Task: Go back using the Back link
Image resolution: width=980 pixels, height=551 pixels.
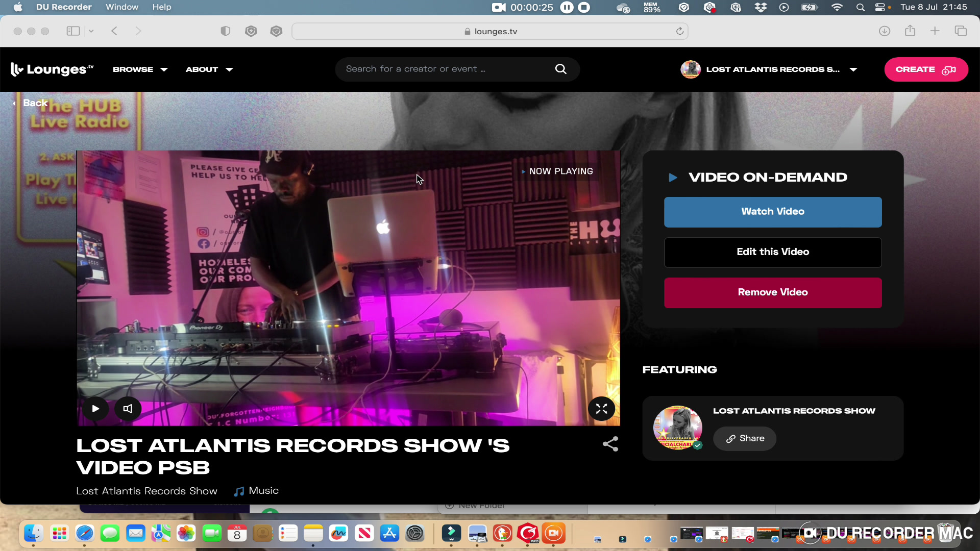Action: point(31,103)
